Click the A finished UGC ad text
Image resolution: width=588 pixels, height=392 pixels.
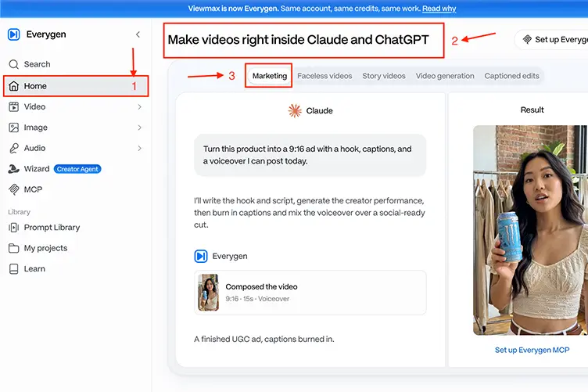[x=264, y=339]
